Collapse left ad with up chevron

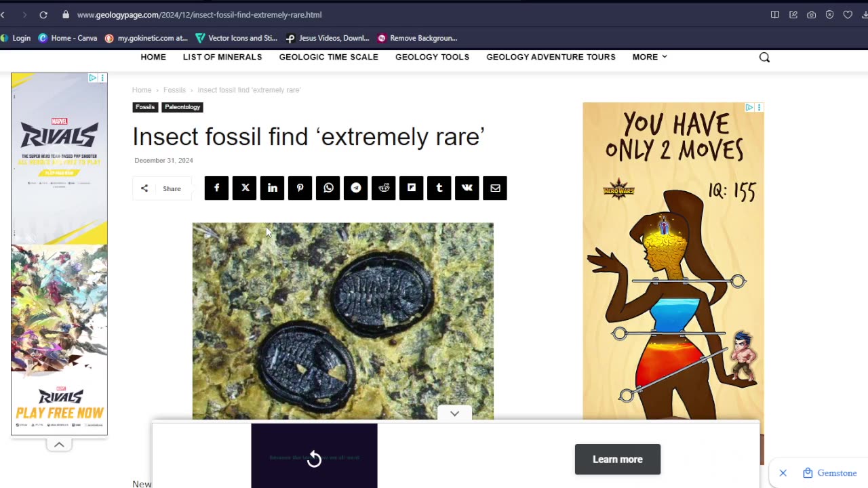point(59,445)
